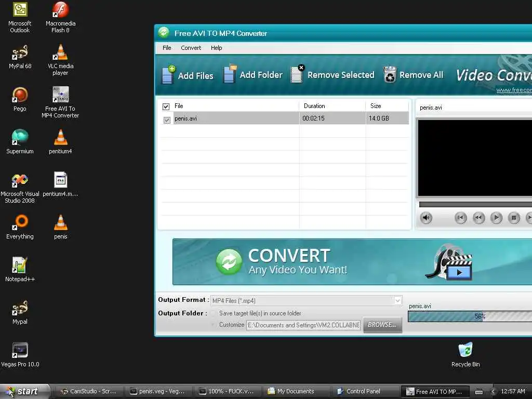The height and width of the screenshot is (399, 532).
Task: Select the Recycle Bin desktop icon
Action: pos(465,355)
